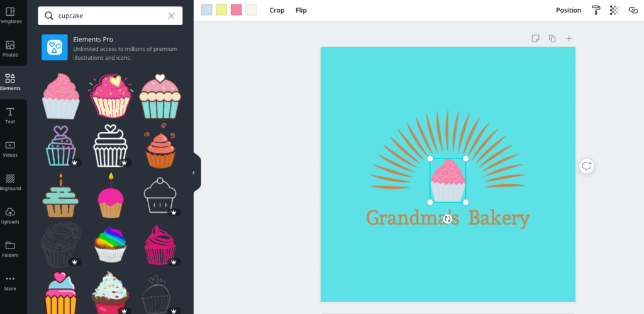
Task: Clear the cupcake search with the X
Action: (x=171, y=16)
